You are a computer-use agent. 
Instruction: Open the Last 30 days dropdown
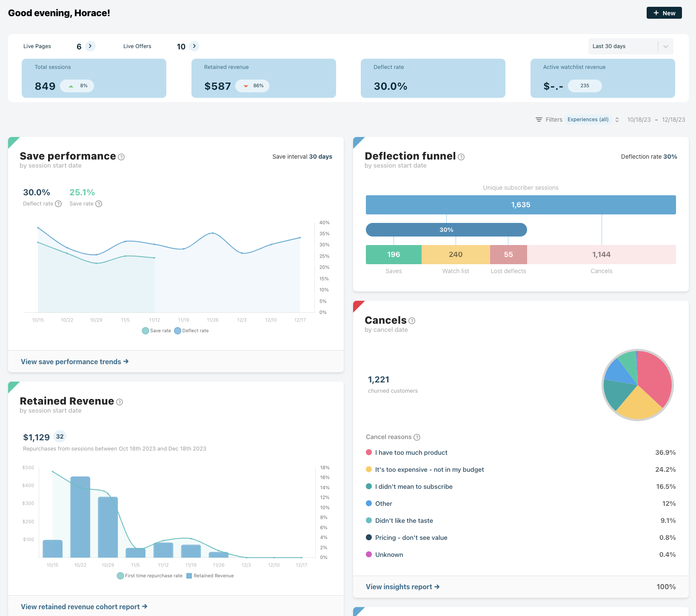pos(630,46)
